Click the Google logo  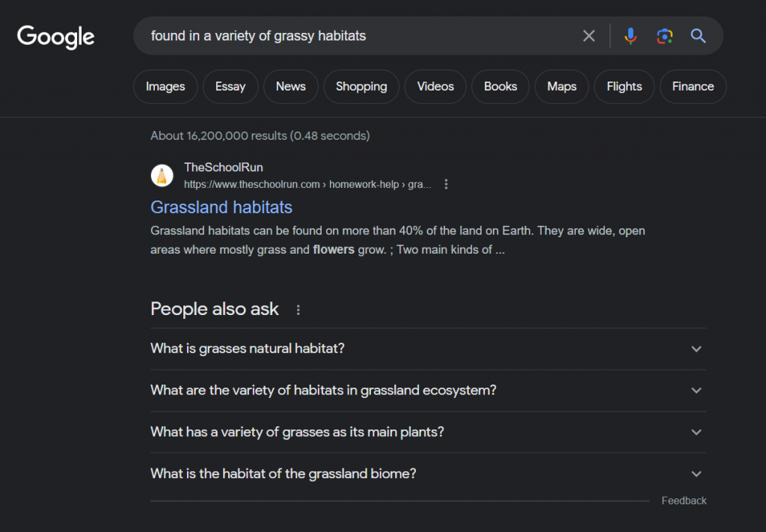point(55,37)
